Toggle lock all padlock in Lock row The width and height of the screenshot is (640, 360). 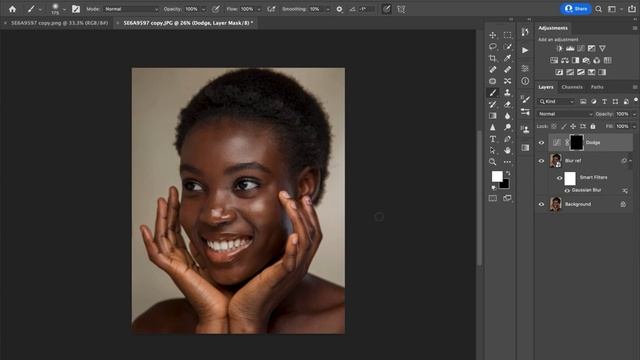593,127
